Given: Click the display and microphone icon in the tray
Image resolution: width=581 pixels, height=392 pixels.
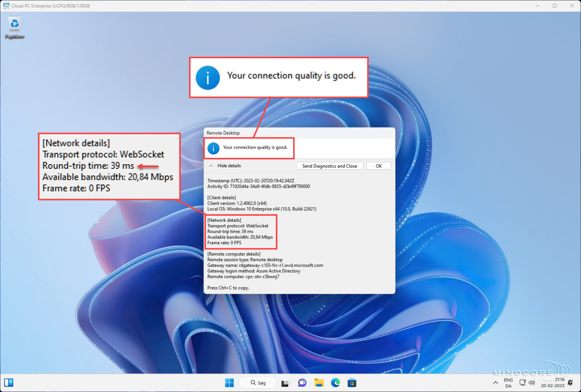Looking at the screenshot, I should [522, 383].
